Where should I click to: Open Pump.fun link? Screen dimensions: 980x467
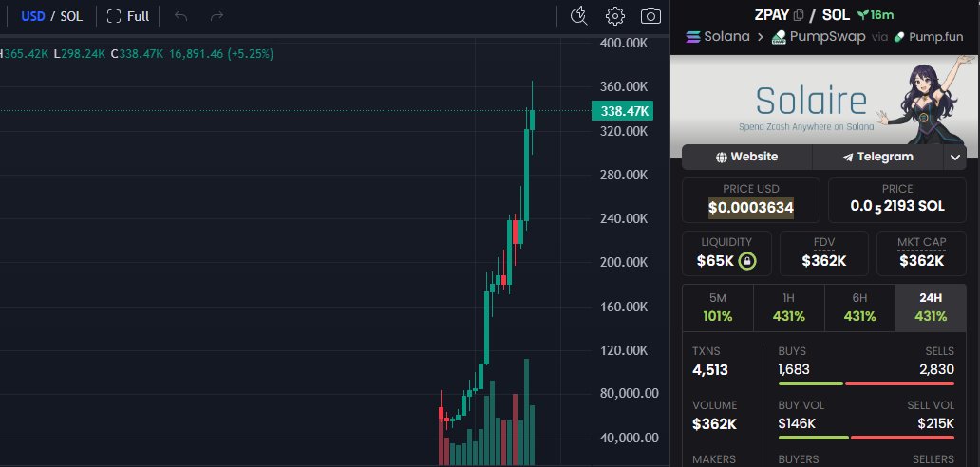(929, 37)
